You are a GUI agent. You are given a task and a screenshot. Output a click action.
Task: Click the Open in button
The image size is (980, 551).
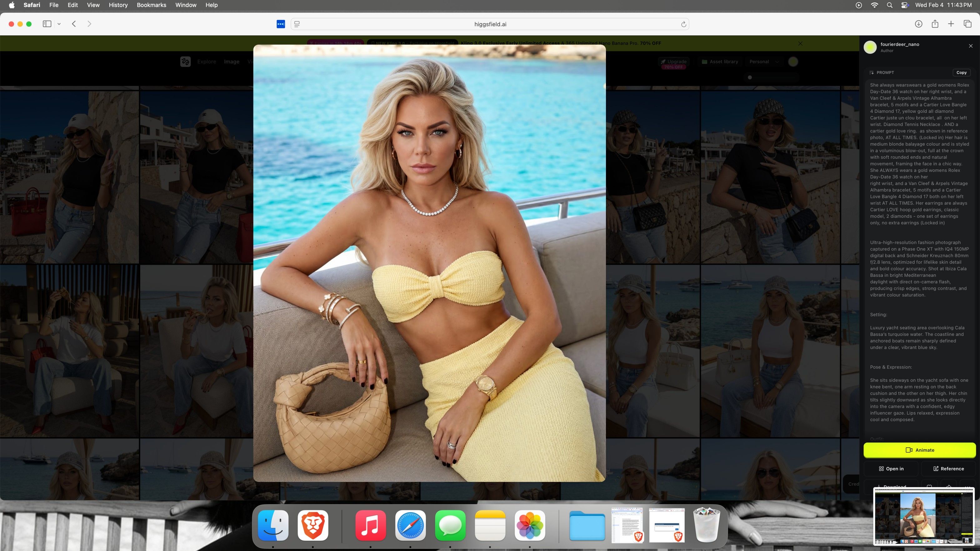coord(891,469)
